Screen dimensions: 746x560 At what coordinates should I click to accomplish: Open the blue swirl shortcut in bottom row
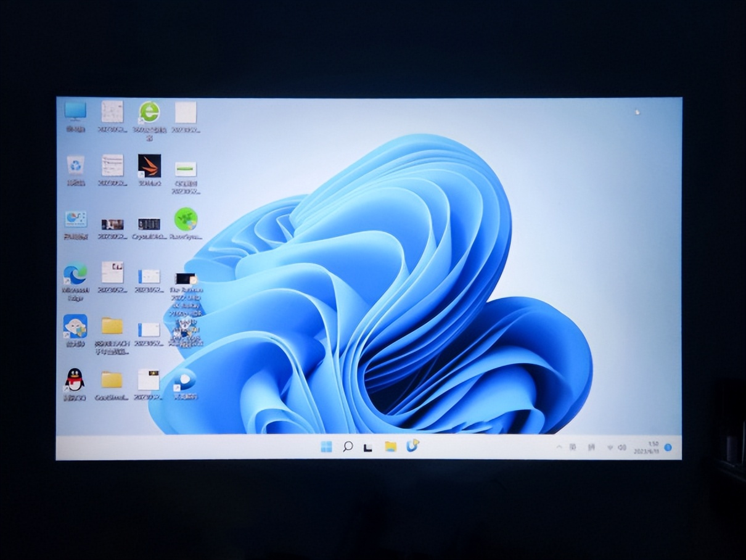185,380
